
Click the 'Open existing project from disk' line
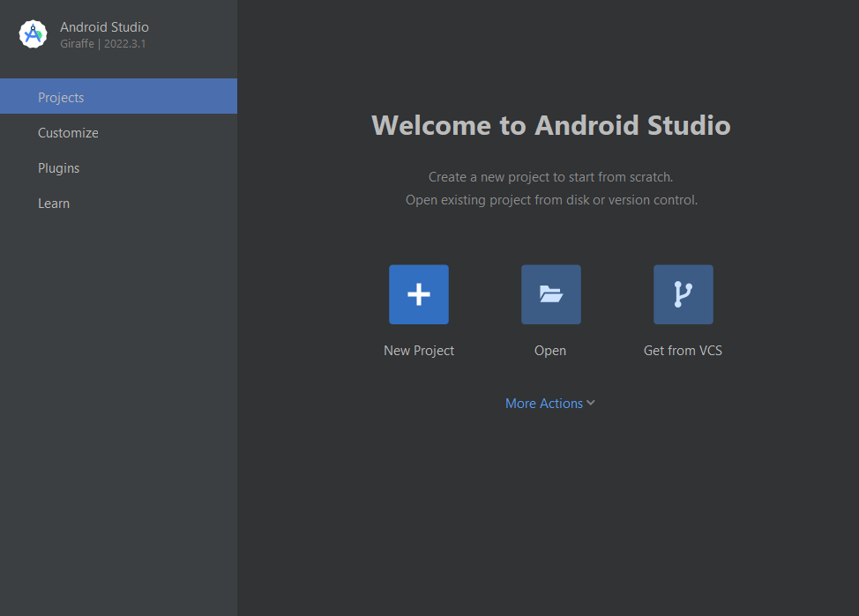551,200
